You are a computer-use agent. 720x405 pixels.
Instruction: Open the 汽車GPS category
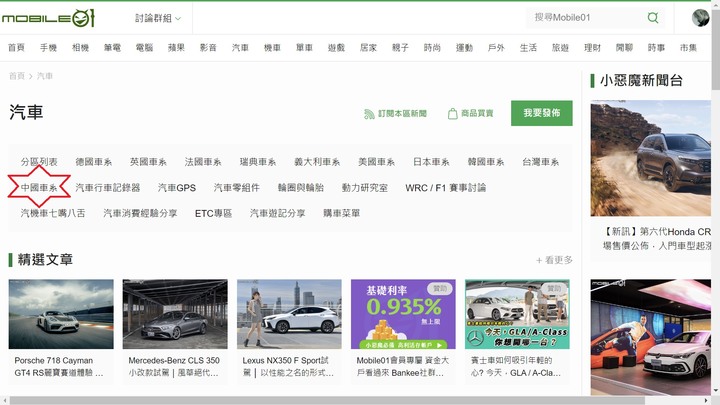tap(177, 188)
